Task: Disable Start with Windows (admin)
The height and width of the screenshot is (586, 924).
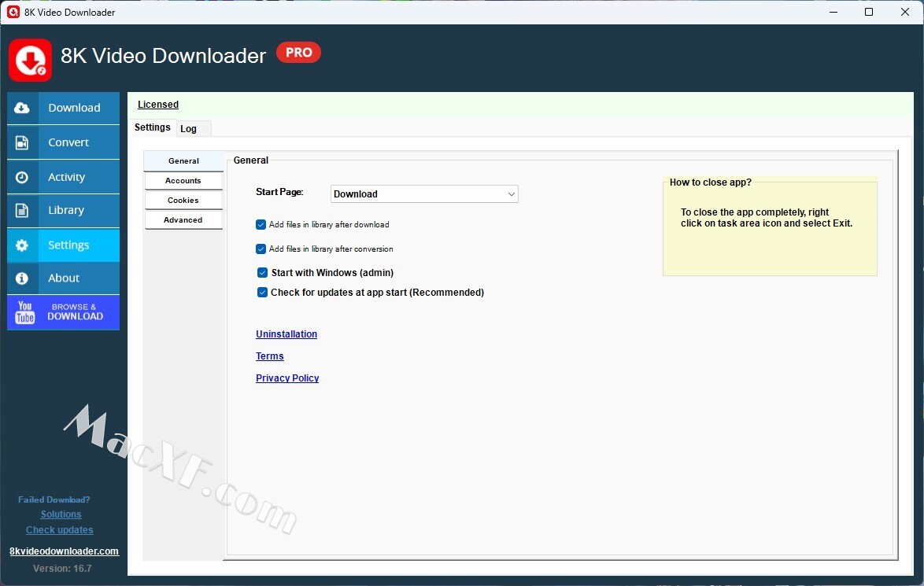Action: pos(263,273)
